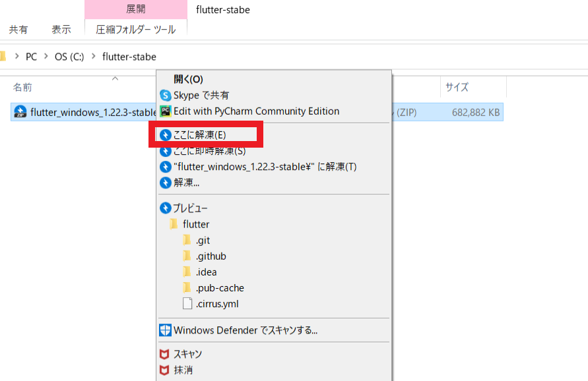The width and height of the screenshot is (588, 381).
Task: Click the 682,882 KB size value
Action: click(476, 113)
